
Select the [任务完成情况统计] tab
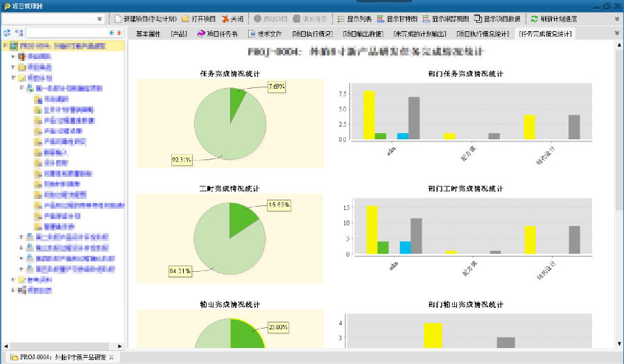tap(545, 34)
